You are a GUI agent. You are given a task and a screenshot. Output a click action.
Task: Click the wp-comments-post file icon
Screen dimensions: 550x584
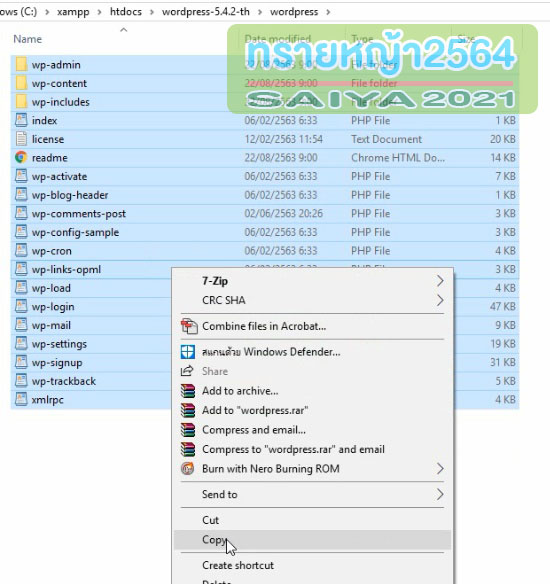click(21, 213)
